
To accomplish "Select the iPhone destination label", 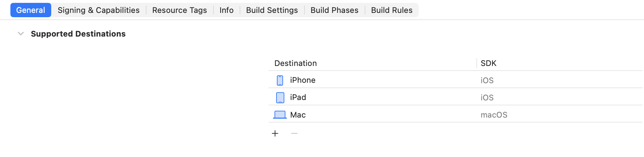I will pos(303,80).
